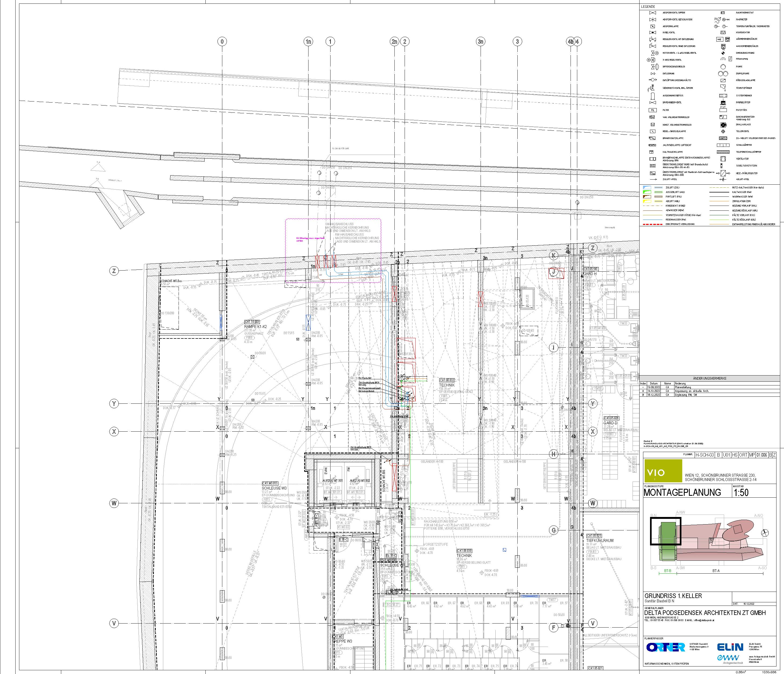The height and width of the screenshot is (674, 784).
Task: Click the ORTNER company logo
Action: pyautogui.click(x=666, y=647)
